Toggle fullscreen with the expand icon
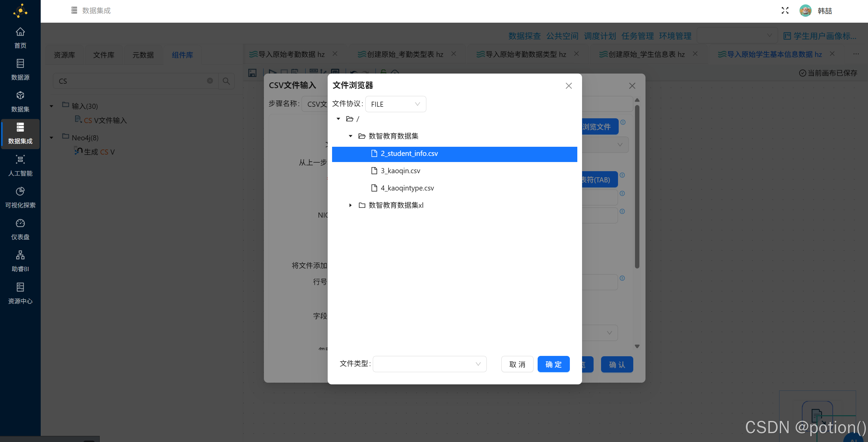Viewport: 868px width, 442px height. point(785,11)
